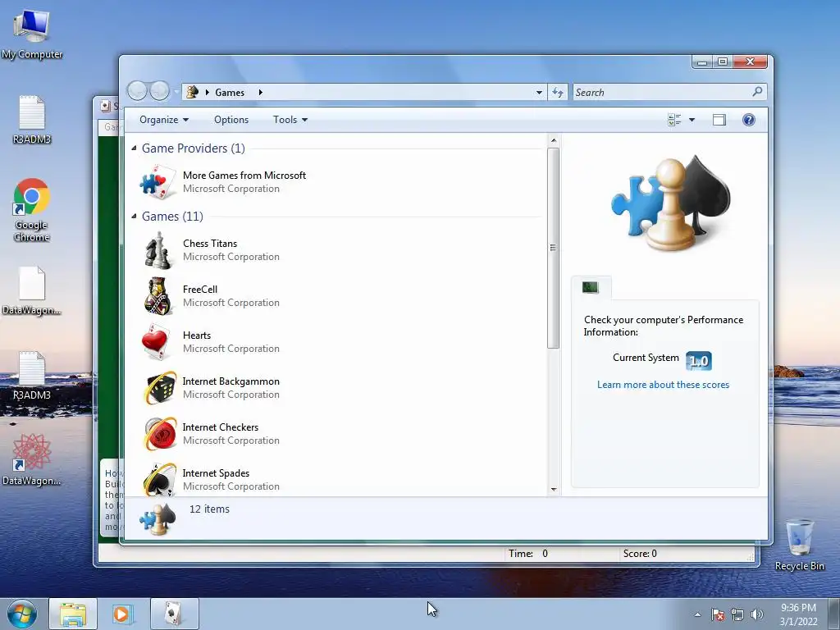Click Learn more about these scores link
Screen dimensions: 840x630
point(663,385)
